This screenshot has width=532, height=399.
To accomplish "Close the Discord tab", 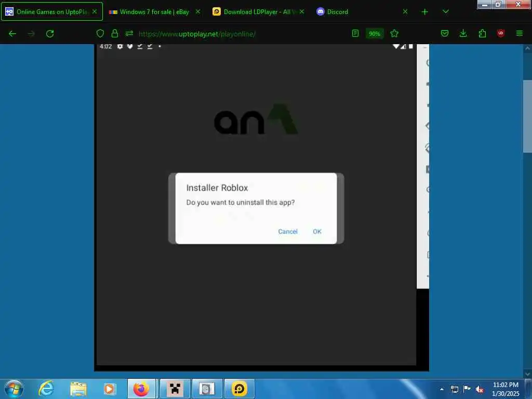I will tap(405, 11).
